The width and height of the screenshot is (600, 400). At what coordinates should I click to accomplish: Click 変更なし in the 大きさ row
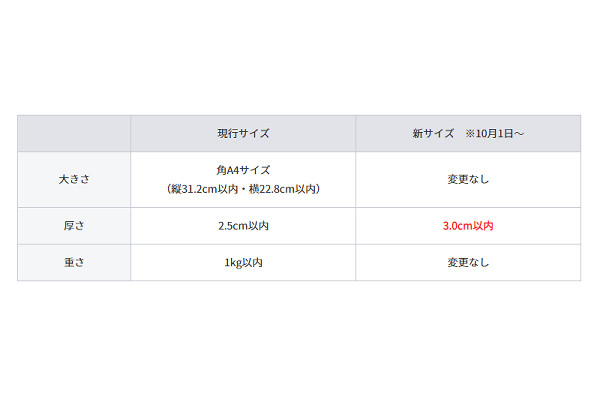coord(468,179)
